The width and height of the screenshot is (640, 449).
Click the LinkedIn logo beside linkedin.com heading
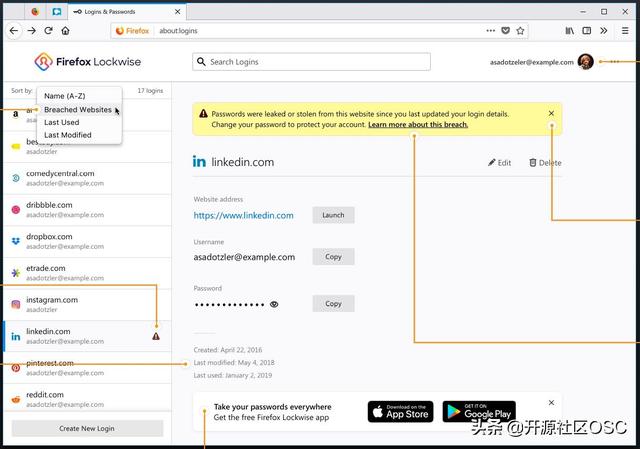[x=199, y=162]
